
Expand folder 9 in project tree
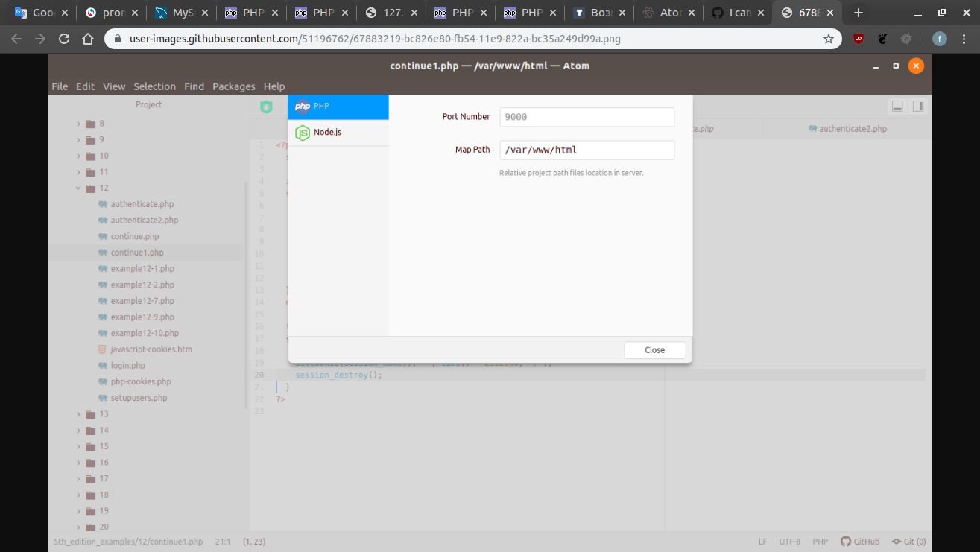pos(78,140)
